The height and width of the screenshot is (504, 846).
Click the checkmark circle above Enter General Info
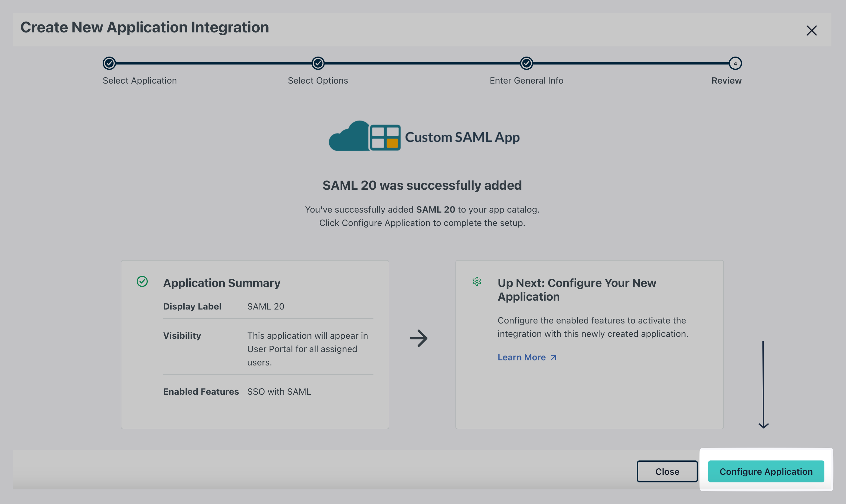click(x=526, y=63)
